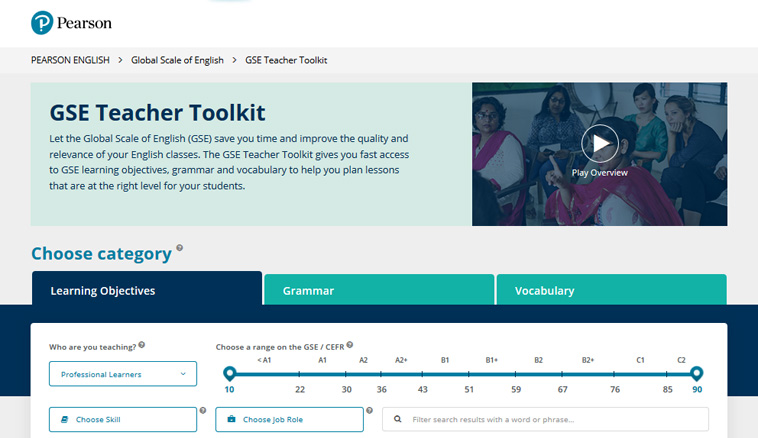Switch to the Learning Objectives tab
This screenshot has height=438, width=758.
pos(147,289)
